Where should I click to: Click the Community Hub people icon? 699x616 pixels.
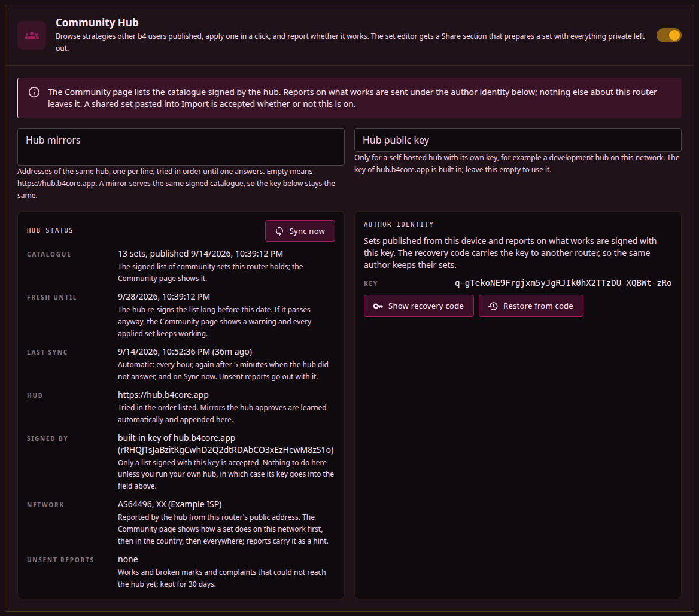[x=32, y=35]
